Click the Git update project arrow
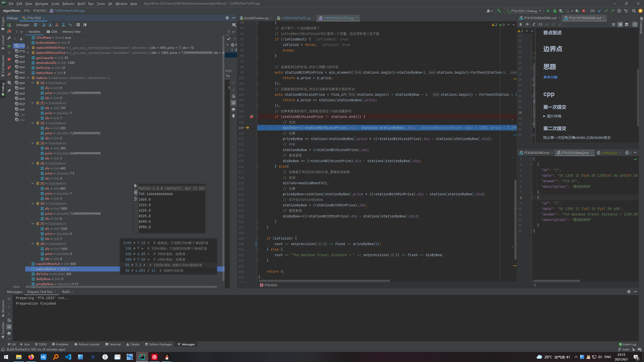Image resolution: width=644 pixels, height=362 pixels. click(x=599, y=11)
